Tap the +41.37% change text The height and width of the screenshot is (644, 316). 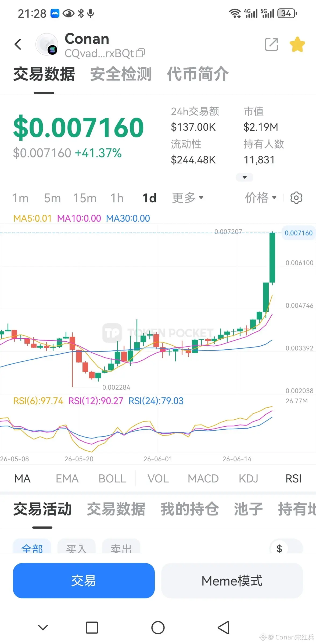click(x=98, y=153)
